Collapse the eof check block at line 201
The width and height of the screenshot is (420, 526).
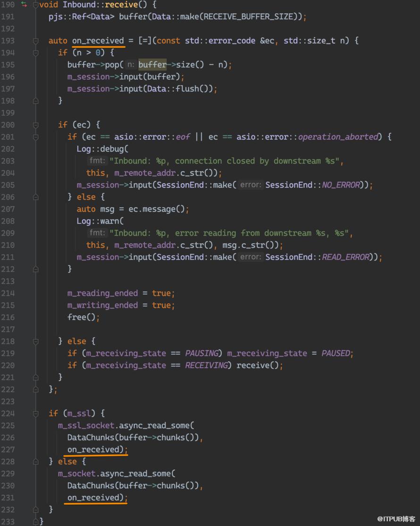pyautogui.click(x=35, y=137)
